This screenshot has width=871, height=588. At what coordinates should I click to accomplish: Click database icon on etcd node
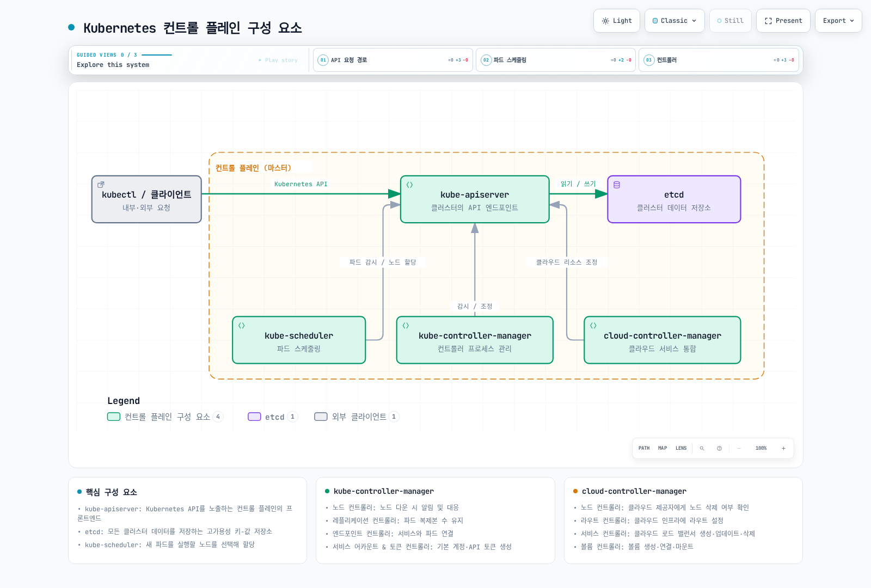click(617, 185)
